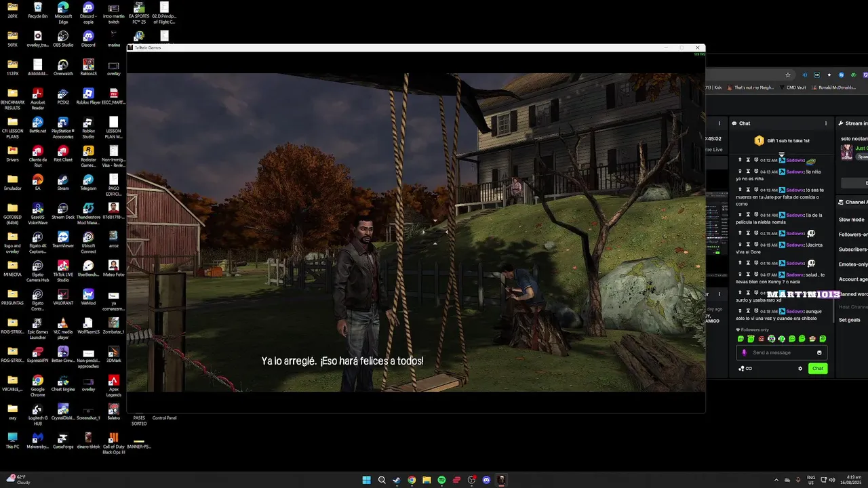Open the Epic Games Launcher shortcut
The width and height of the screenshot is (868, 488).
tap(38, 327)
